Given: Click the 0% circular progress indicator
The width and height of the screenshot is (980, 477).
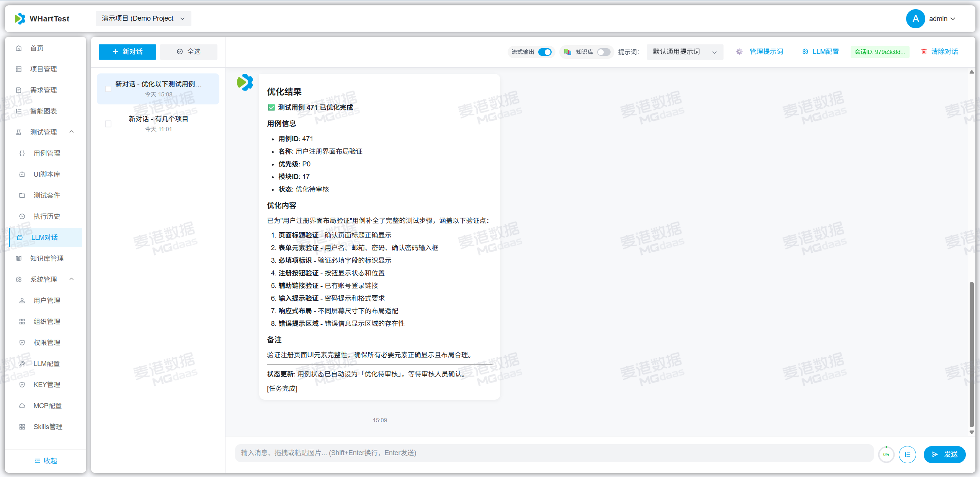Looking at the screenshot, I should point(886,454).
